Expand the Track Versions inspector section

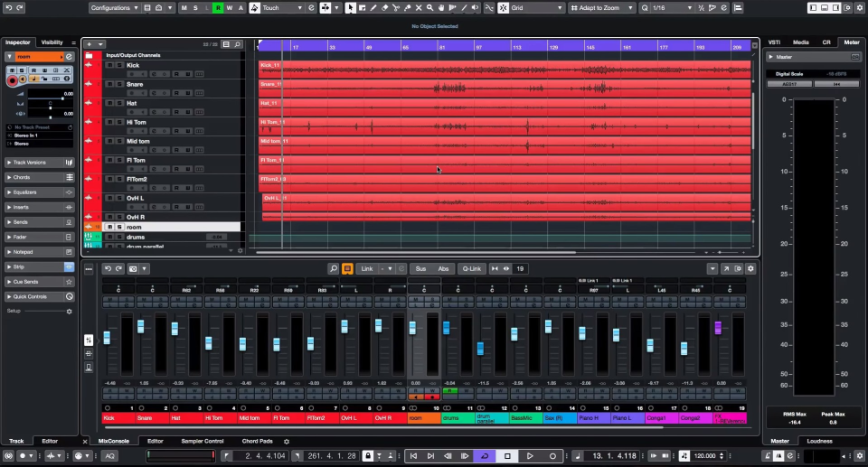pos(39,163)
